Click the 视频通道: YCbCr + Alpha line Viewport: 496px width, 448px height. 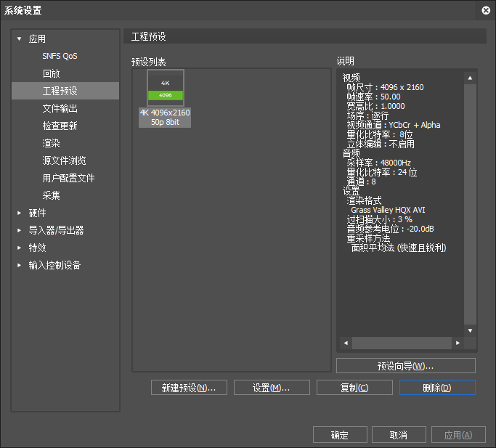(394, 125)
